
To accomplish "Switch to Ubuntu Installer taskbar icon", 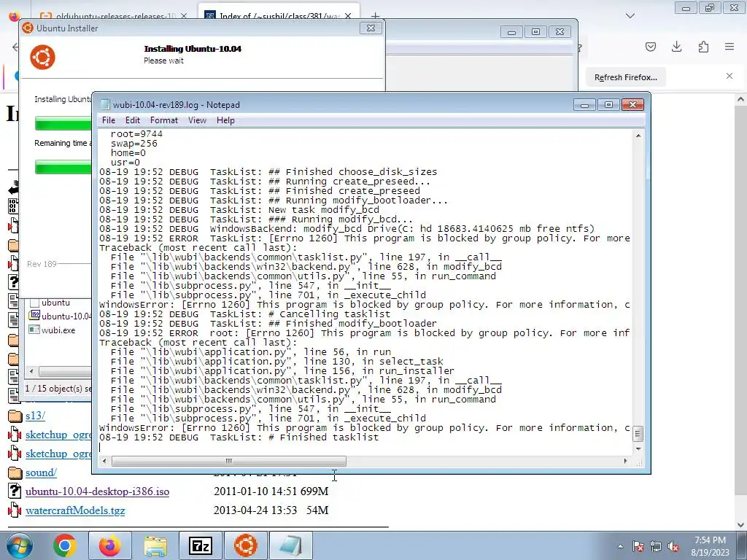I will [246, 545].
